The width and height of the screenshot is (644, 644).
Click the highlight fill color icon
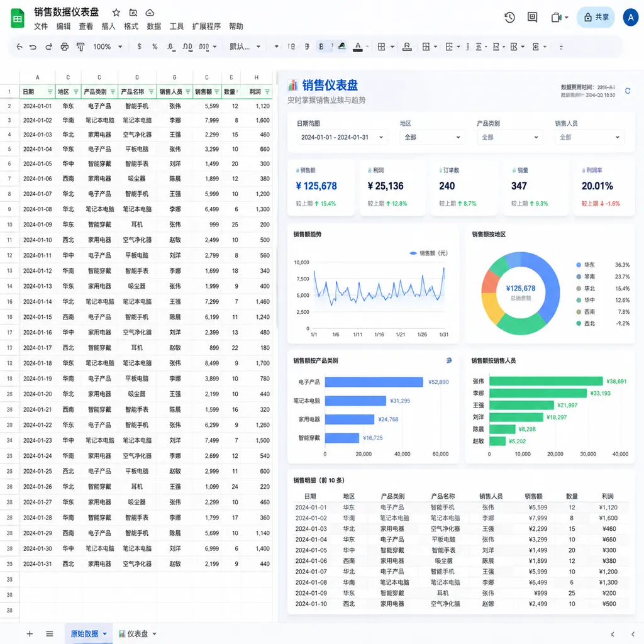click(341, 47)
